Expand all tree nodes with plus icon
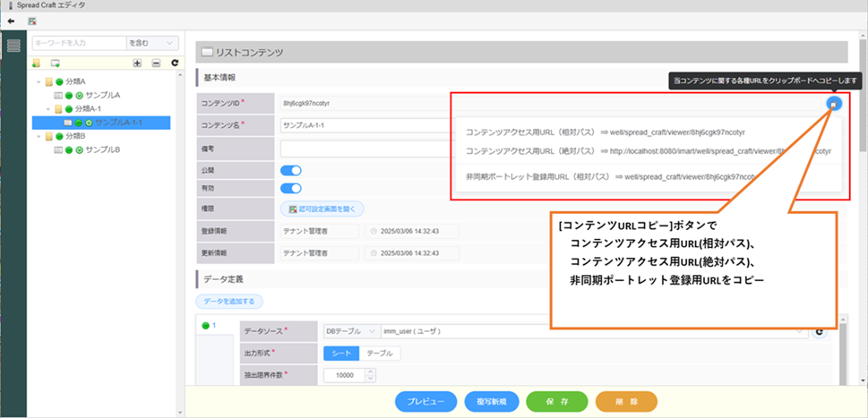Image resolution: width=868 pixels, height=418 pixels. pyautogui.click(x=137, y=64)
